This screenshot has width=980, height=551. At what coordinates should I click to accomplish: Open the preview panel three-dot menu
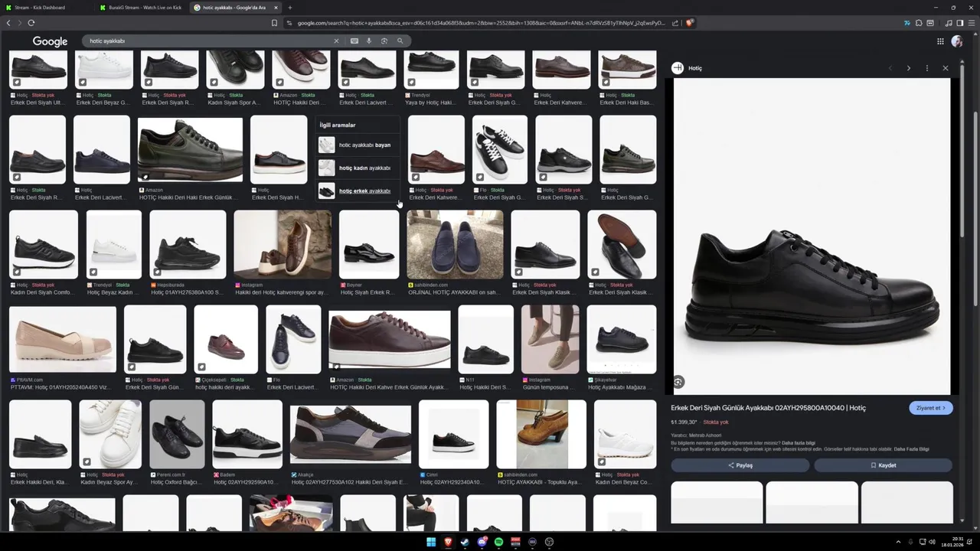point(927,68)
